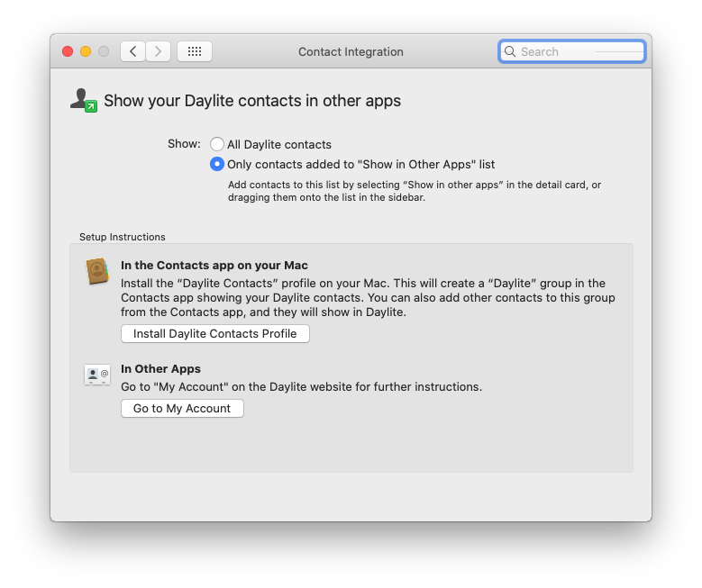Viewport: 702px width, 588px height.
Task: Click 'Show your Daylite contacts in other apps' heading
Action: coord(252,101)
